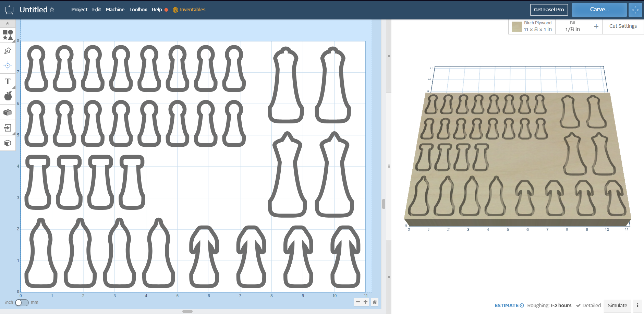Collapse the left tool panel with the chevron

pos(8,23)
